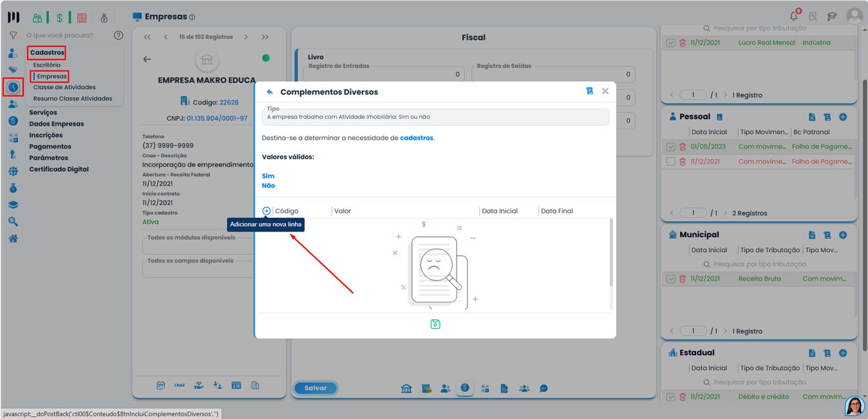Click CNPJ 01.135.904/0001-97 link
The height and width of the screenshot is (419, 868).
217,119
